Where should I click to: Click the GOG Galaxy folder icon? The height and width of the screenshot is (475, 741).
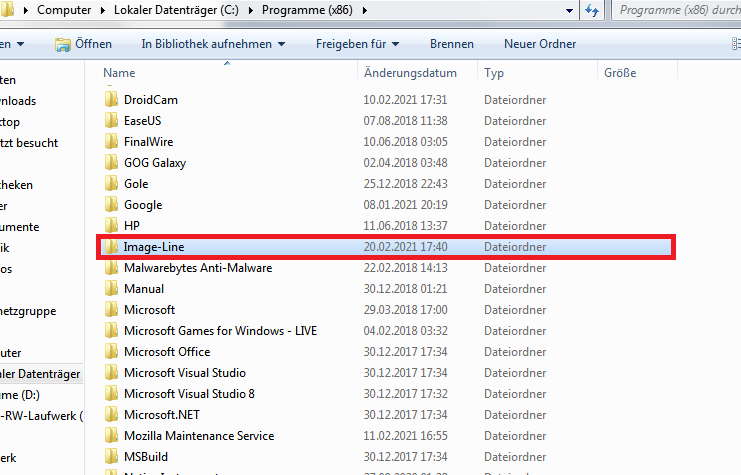tap(111, 163)
